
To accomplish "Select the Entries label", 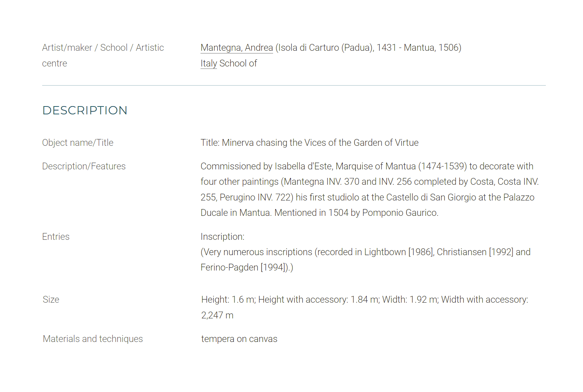I will (x=56, y=237).
